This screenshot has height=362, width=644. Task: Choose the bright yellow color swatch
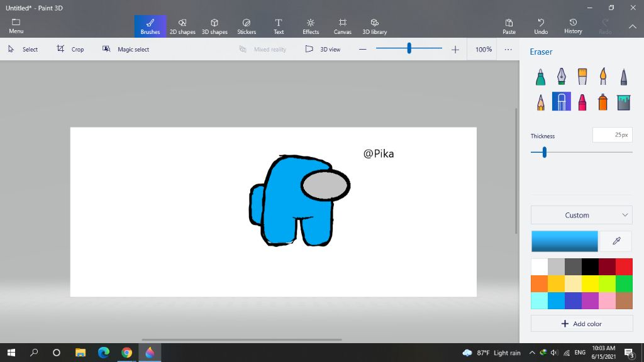tap(590, 283)
